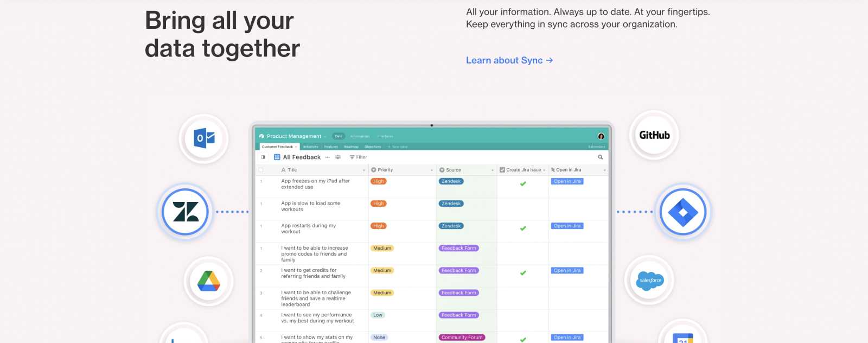
Task: Click the Jira diamond integration icon
Action: (683, 212)
